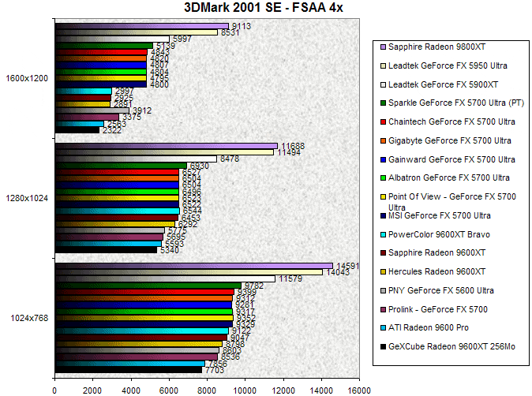Click the 8000 x-axis tick label
The height and width of the screenshot is (396, 532).
pyautogui.click(x=207, y=390)
